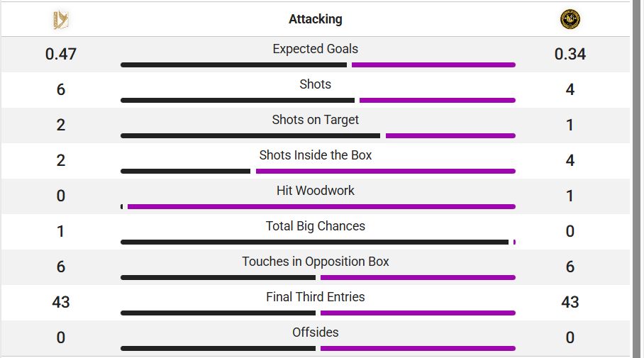Select the Attacking section header
The width and height of the screenshot is (644, 358).
pyautogui.click(x=316, y=19)
